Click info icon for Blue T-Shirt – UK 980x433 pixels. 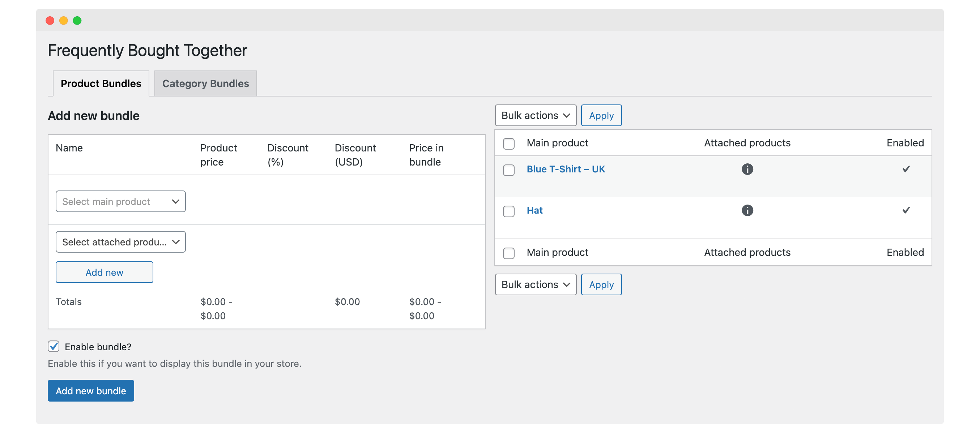click(747, 169)
